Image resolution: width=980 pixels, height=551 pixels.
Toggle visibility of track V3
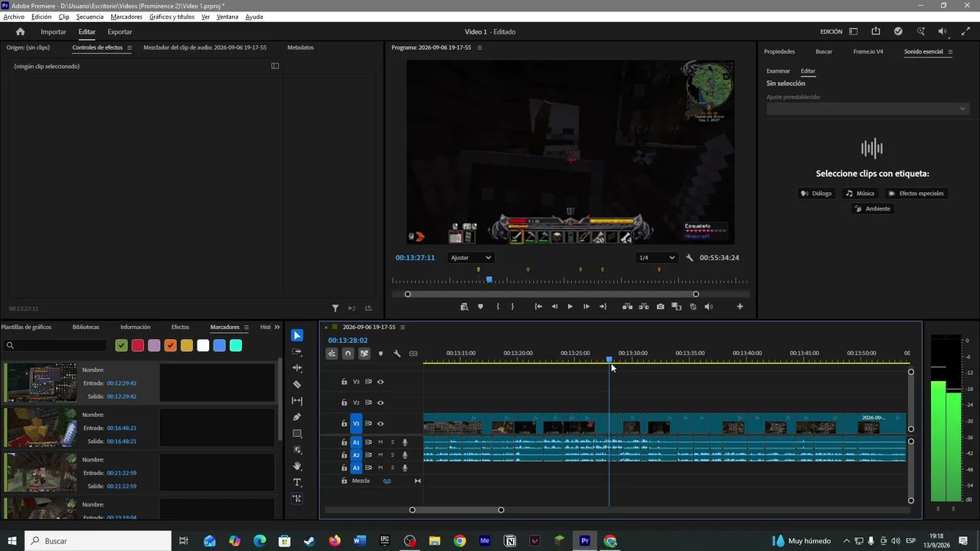tap(381, 382)
